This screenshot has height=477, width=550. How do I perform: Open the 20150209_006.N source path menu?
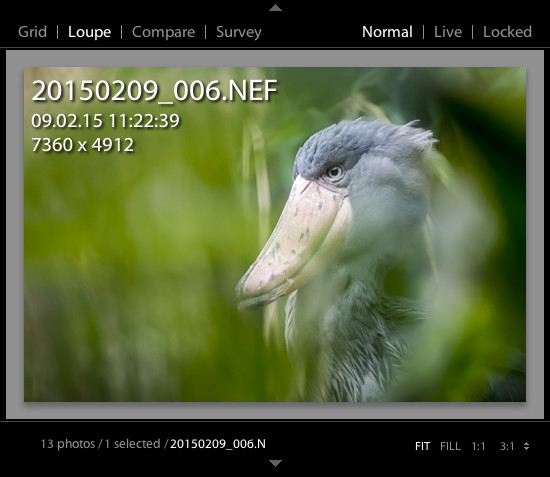tap(218, 444)
